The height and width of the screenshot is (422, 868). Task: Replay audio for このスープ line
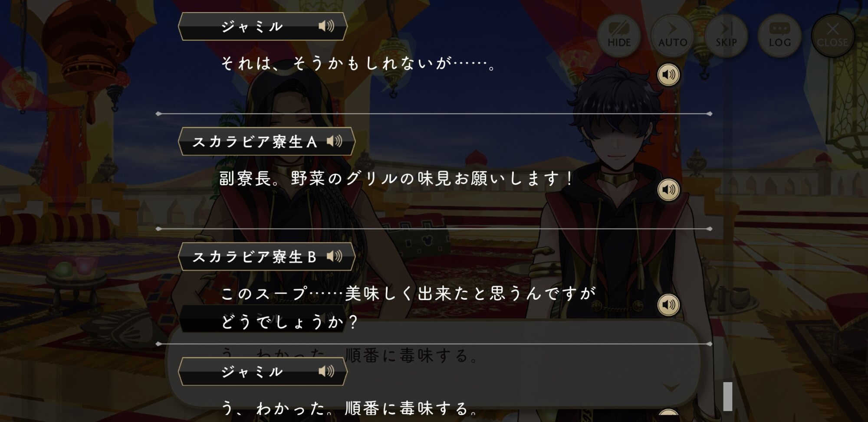[x=668, y=304]
